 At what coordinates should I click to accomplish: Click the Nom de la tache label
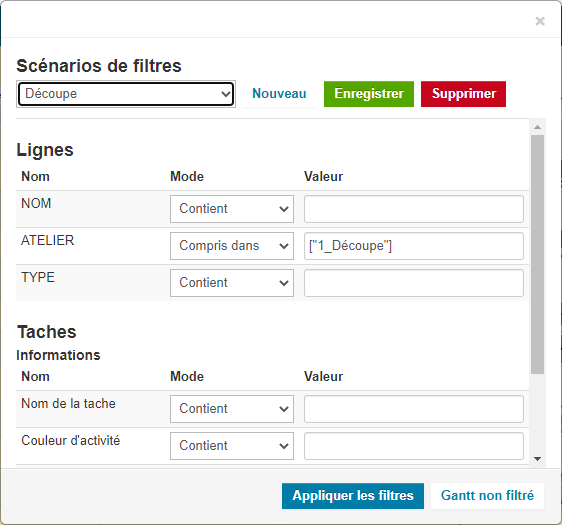click(68, 404)
